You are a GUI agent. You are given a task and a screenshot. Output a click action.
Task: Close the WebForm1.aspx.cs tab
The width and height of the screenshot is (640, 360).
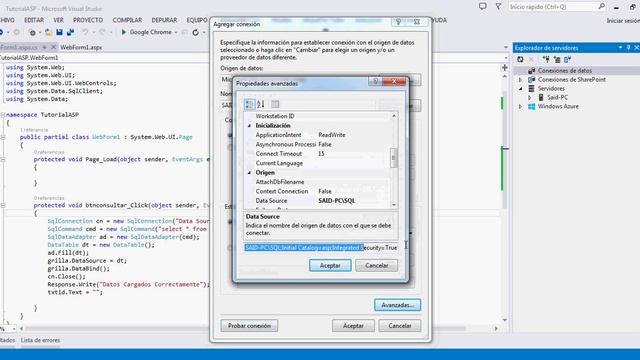[x=53, y=47]
